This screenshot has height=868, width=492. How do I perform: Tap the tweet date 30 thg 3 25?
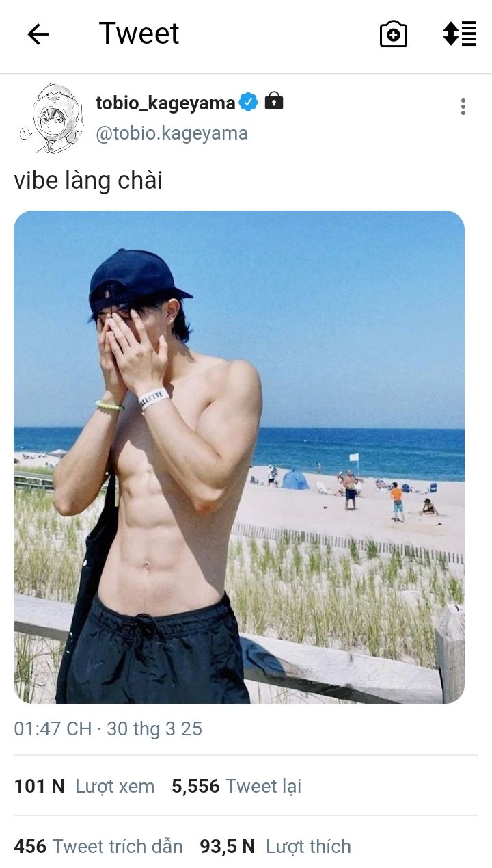154,729
